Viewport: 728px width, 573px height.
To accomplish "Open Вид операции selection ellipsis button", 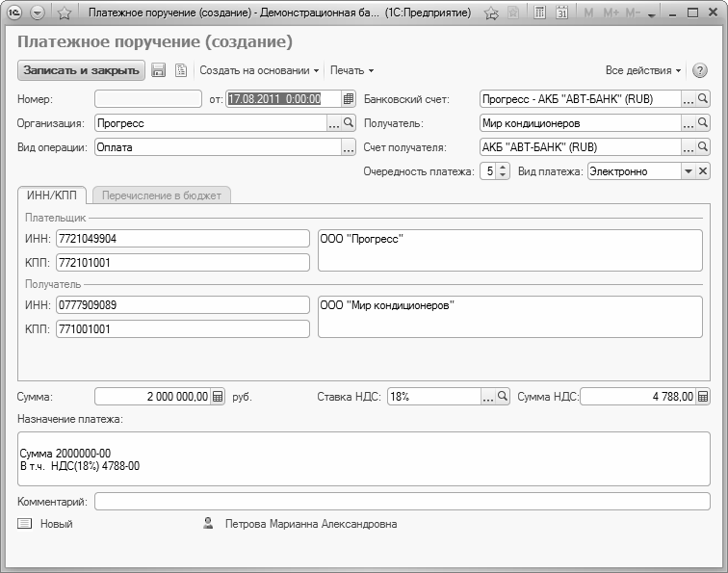I will [349, 147].
